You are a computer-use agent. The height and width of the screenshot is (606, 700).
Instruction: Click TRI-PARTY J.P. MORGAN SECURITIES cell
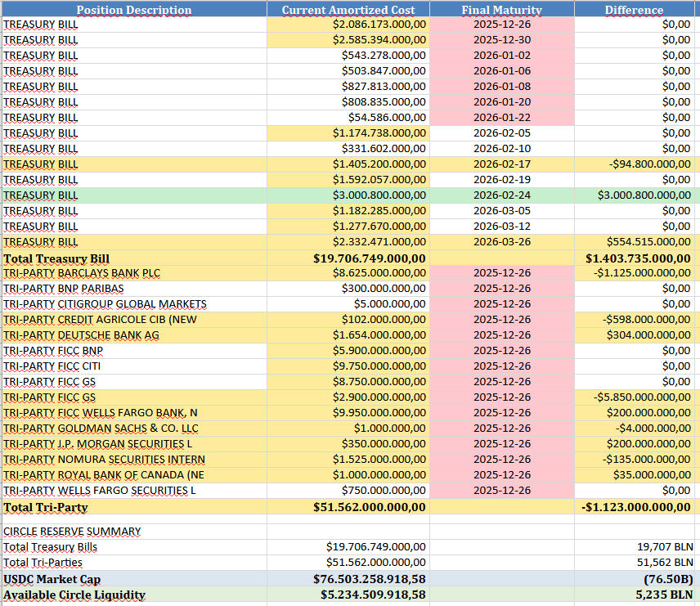[134, 444]
